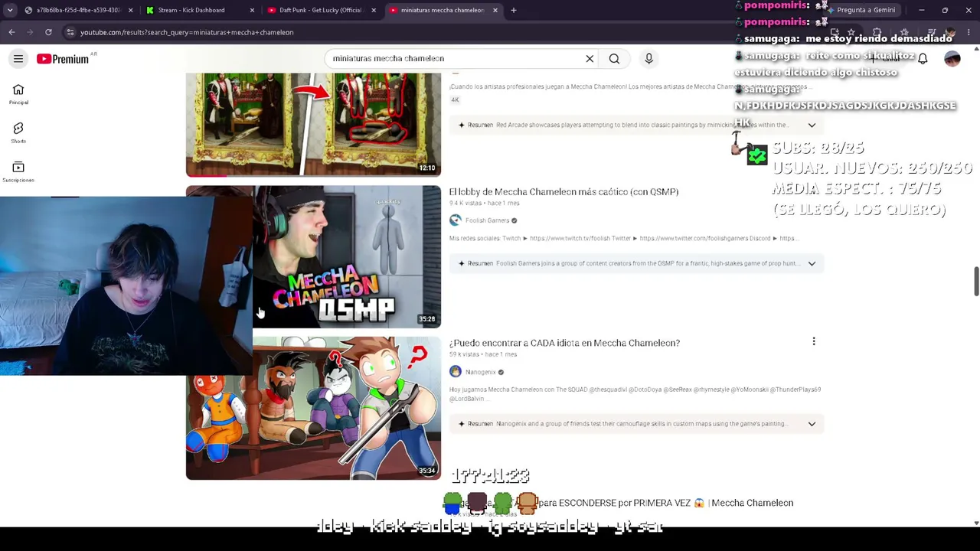
Task: Visit the Nanogenix channel name link
Action: point(480,372)
